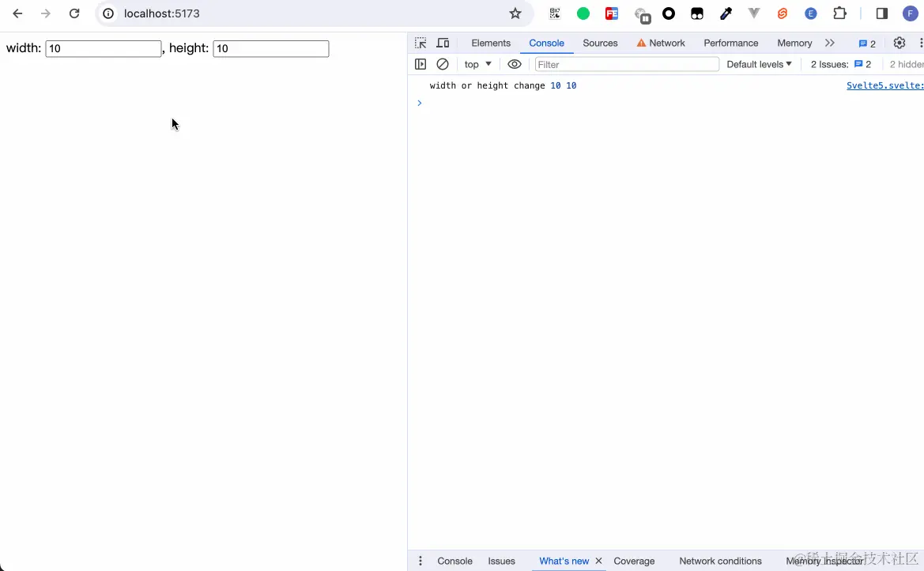
Task: Switch to the drawer Issues tab
Action: tap(501, 561)
